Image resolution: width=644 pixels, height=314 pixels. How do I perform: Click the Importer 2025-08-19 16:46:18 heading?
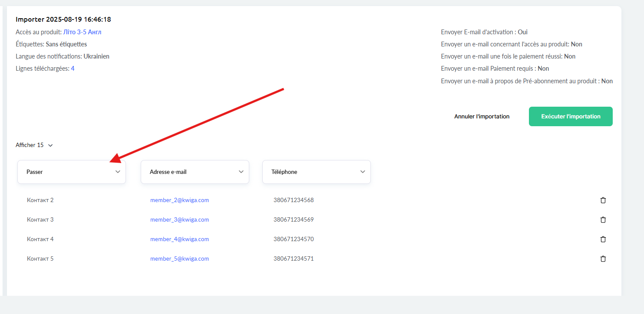click(63, 20)
